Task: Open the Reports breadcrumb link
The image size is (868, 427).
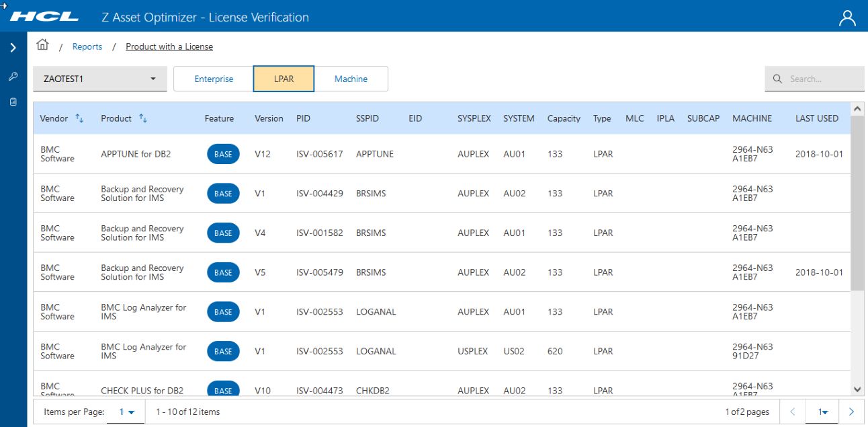Action: (87, 46)
